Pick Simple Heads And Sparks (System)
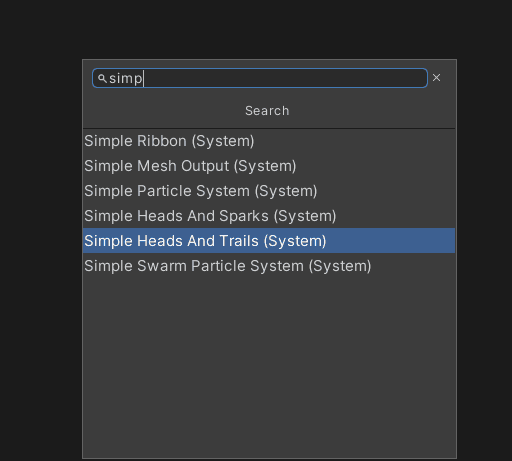 [269, 216]
